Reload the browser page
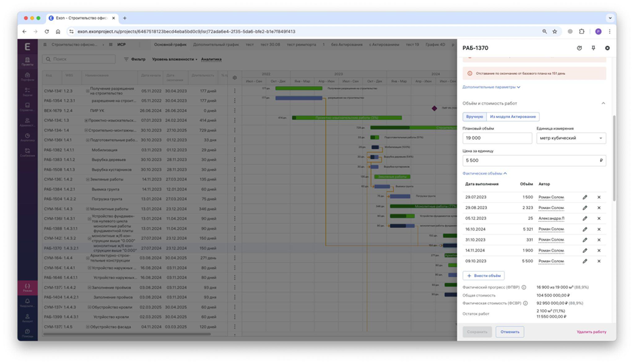Image resolution: width=634 pixels, height=364 pixels. point(47,32)
